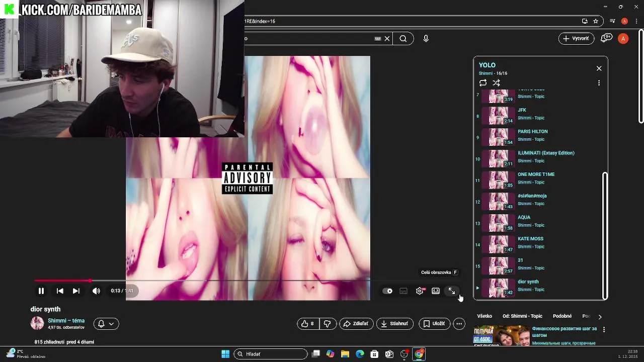Open Task View on taskbar
644x362 pixels.
pyautogui.click(x=316, y=354)
